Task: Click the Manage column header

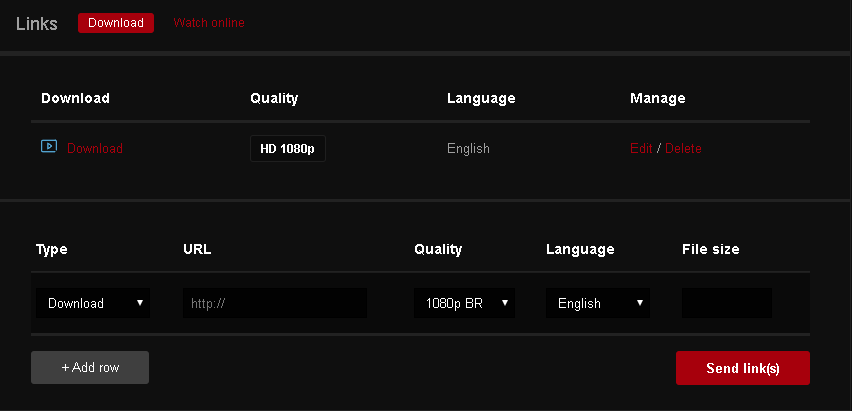Action: (658, 98)
